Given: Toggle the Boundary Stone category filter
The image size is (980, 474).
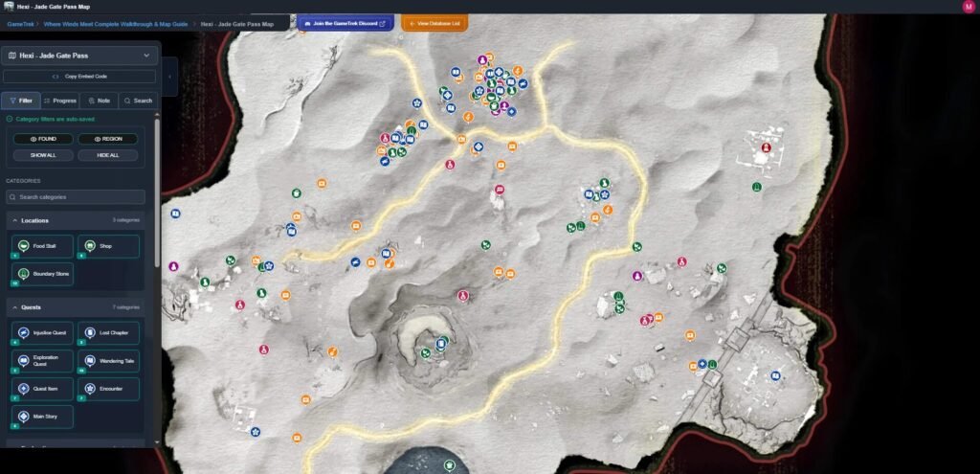Looking at the screenshot, I should point(42,274).
